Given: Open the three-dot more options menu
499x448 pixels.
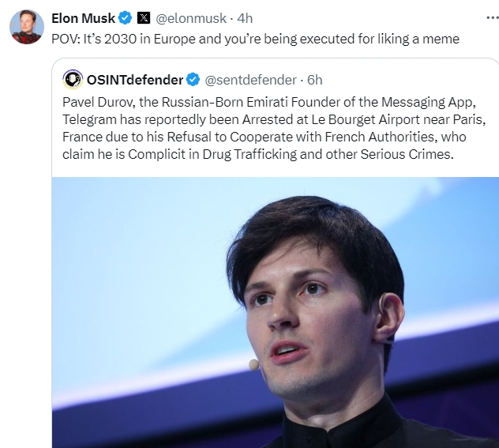Looking at the screenshot, I should [482, 17].
